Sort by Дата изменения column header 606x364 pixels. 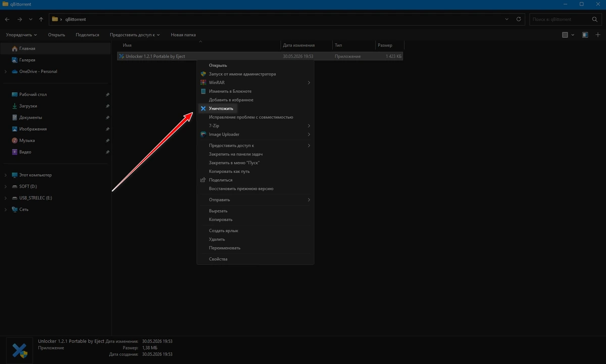click(307, 45)
